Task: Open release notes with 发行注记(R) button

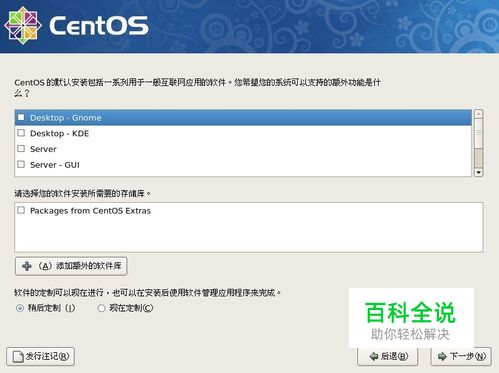Action: point(40,356)
